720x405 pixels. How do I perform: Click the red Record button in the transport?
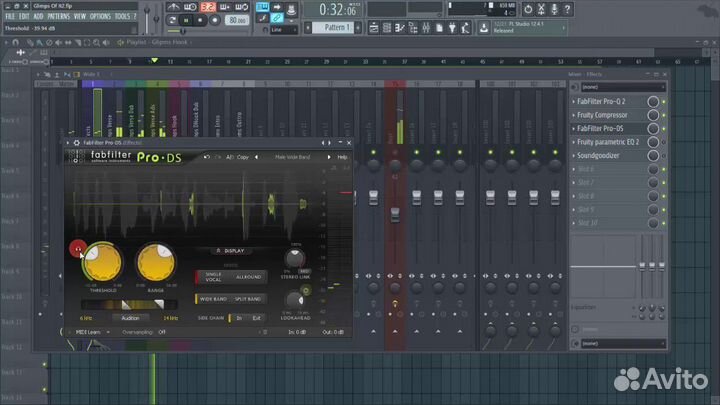point(217,19)
